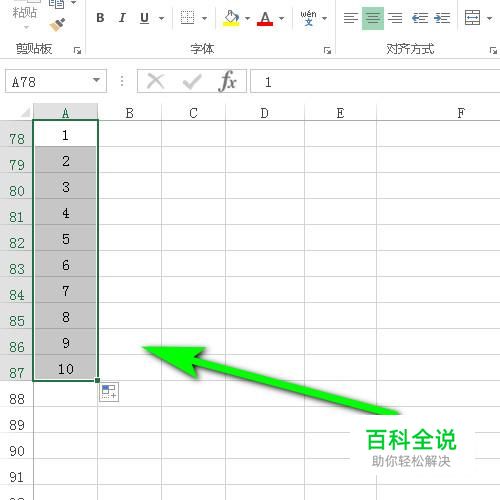Click the copy icon
The image size is (500, 500).
(x=57, y=4)
